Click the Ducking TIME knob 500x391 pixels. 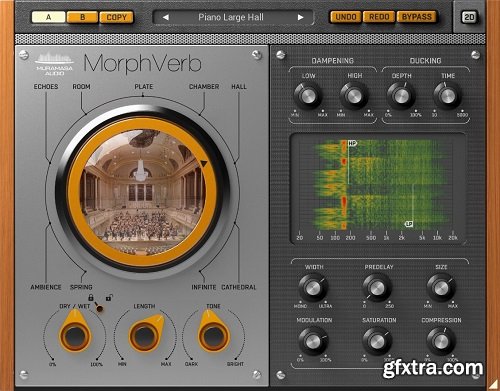pyautogui.click(x=447, y=96)
